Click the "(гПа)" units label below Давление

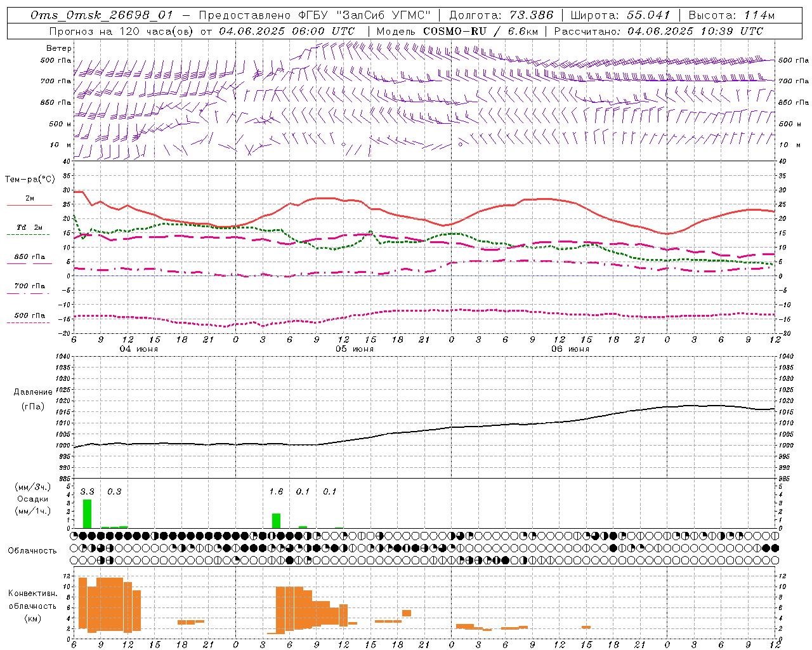[x=33, y=407]
